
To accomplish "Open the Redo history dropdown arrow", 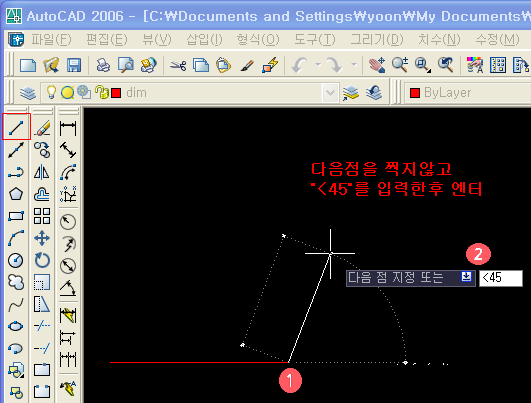I will point(354,64).
